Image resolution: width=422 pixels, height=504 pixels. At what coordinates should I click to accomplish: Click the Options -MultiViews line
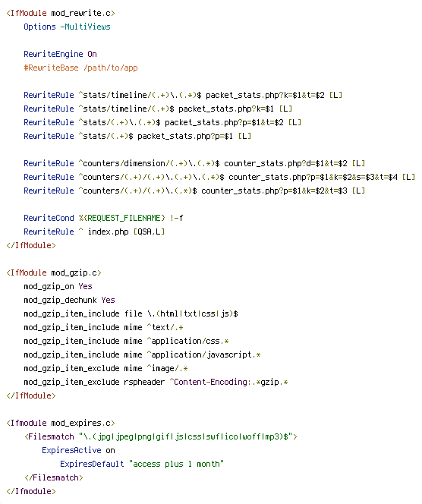coord(68,27)
